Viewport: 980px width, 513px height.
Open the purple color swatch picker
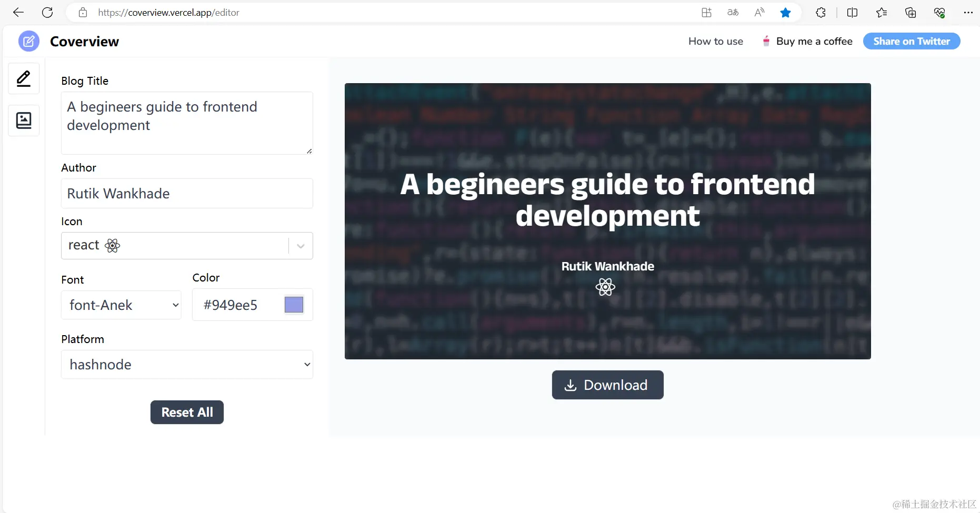point(294,305)
